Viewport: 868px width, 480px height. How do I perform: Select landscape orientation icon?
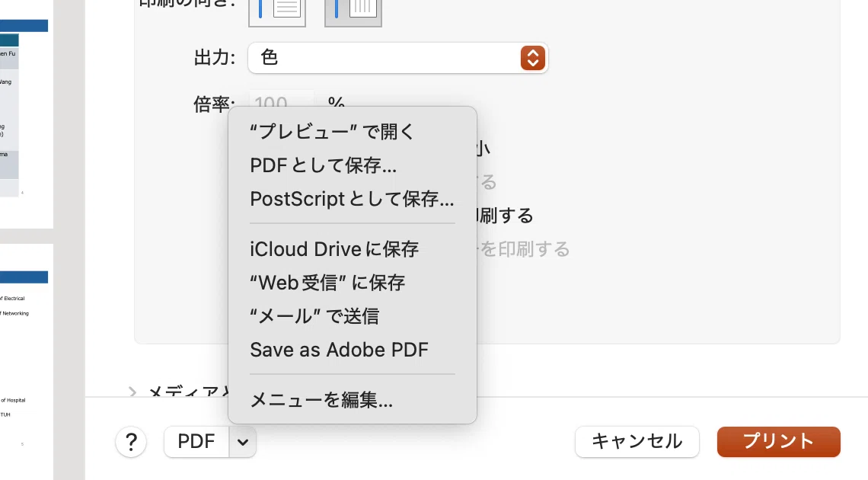pos(353,11)
